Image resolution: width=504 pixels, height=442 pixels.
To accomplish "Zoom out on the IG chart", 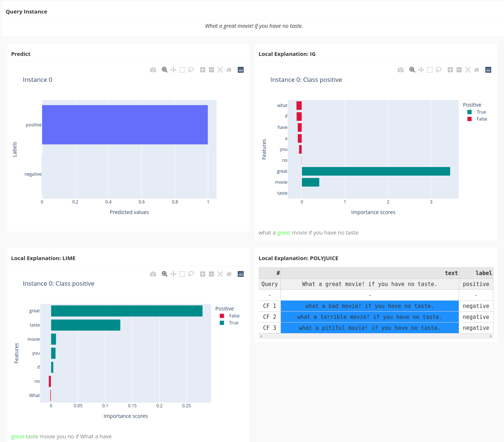I will [459, 70].
